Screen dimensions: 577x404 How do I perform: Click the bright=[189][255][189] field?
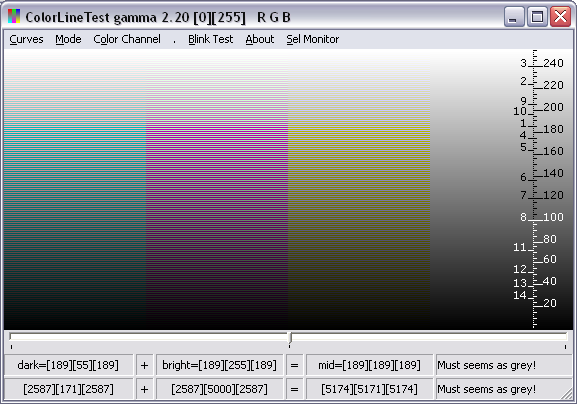(x=219, y=365)
